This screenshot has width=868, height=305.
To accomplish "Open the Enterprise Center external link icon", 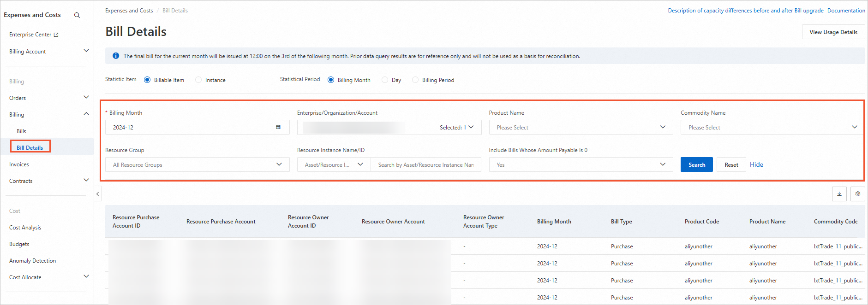I will click(x=56, y=35).
